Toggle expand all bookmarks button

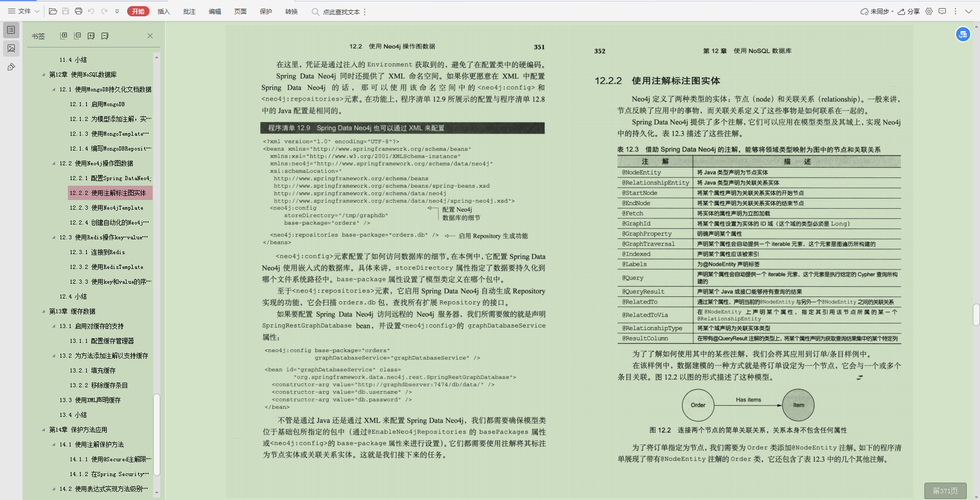[64, 36]
